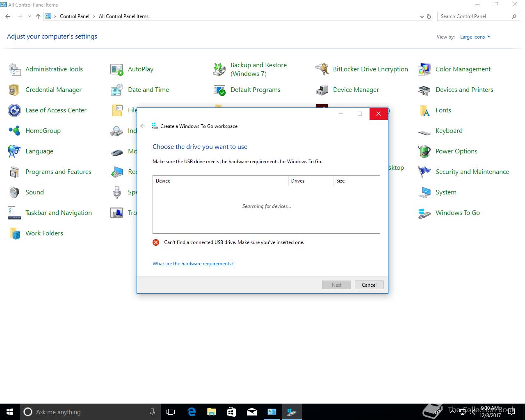Expand View by Large icons dropdown
The image size is (525, 420).
coord(475,37)
